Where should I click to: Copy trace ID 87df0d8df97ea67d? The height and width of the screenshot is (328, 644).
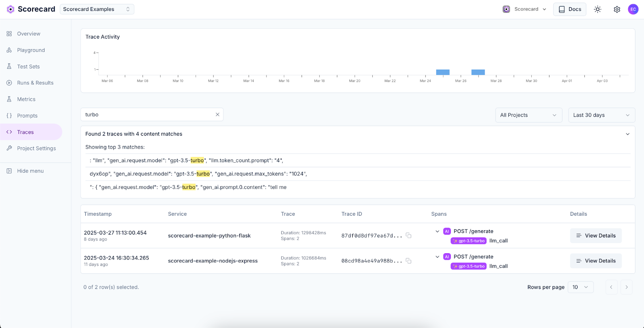click(409, 235)
